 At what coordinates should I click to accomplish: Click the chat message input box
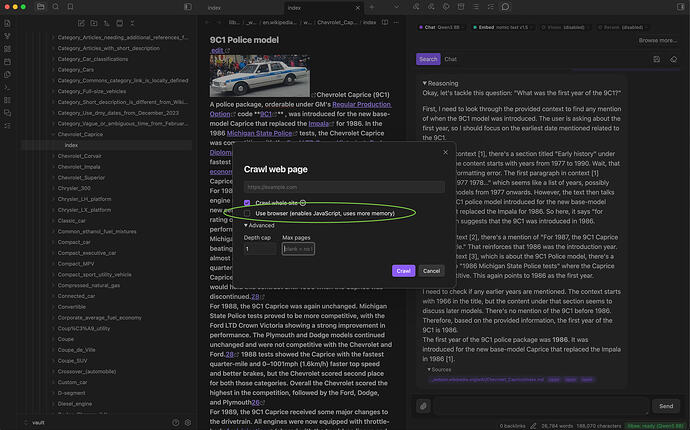(x=541, y=406)
